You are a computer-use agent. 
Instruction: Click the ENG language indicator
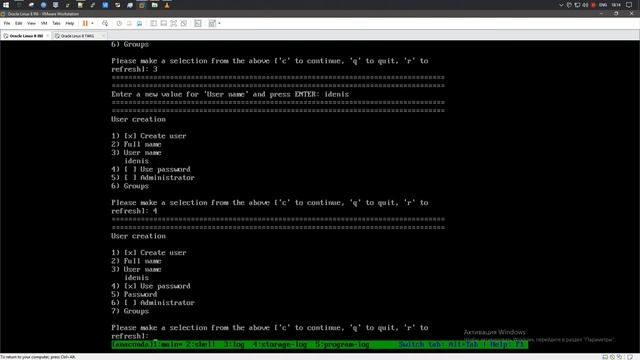603,5
